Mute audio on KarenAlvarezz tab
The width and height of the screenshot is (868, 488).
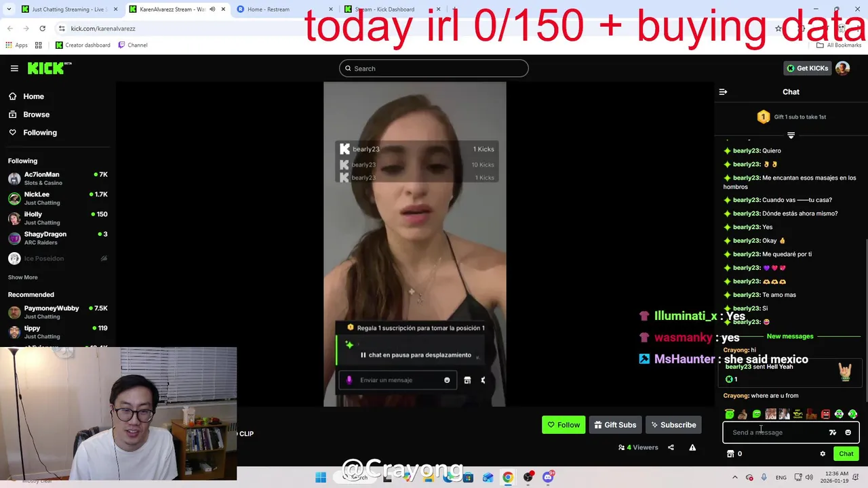click(x=212, y=9)
